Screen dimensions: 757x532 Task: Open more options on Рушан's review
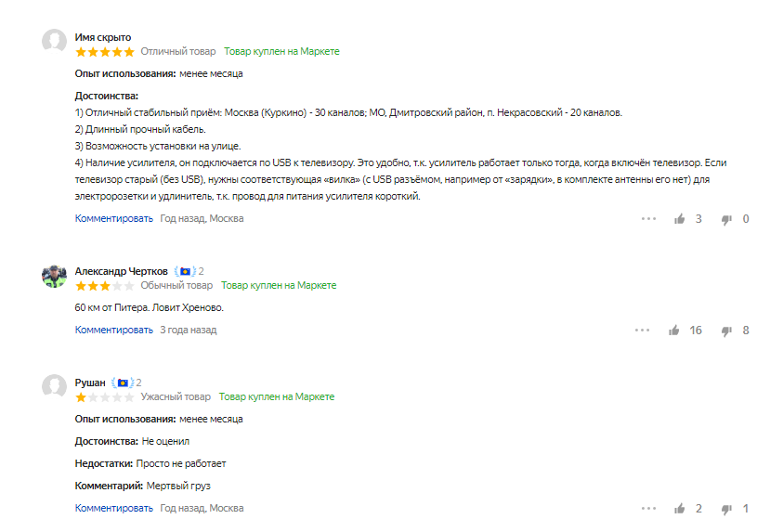[x=648, y=509]
